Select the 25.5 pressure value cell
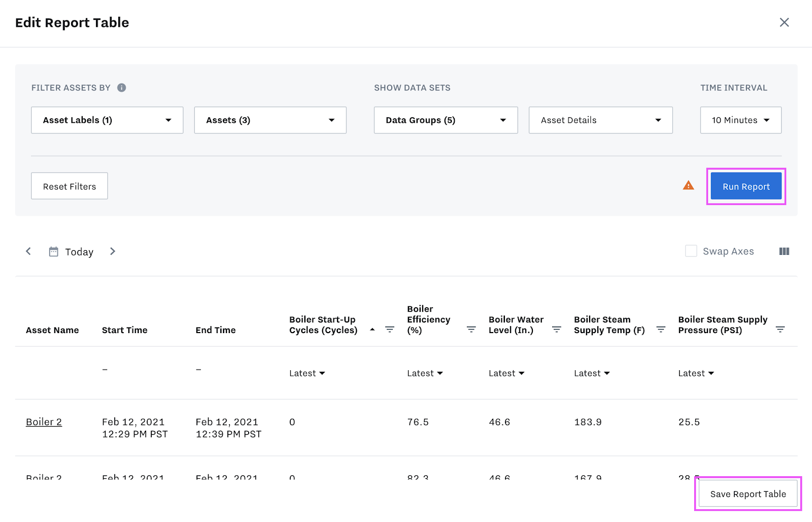The width and height of the screenshot is (812, 522). tap(689, 422)
